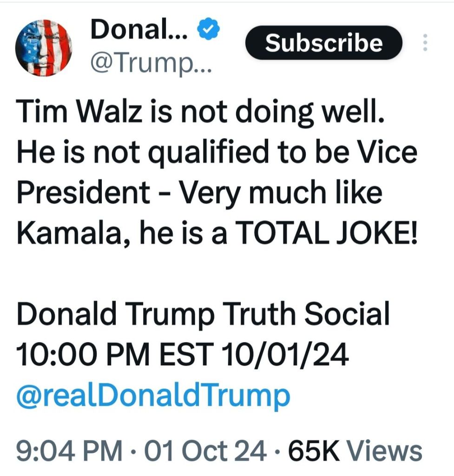
Task: Open the @realDonaldTrump mention link
Action: click(153, 396)
